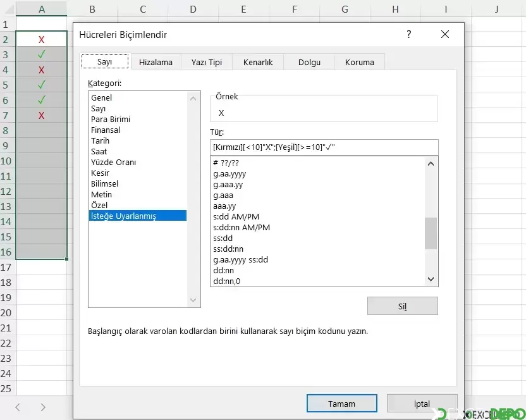Choose Bilimsel category
Viewport: 526px width, 420px height.
(138, 183)
